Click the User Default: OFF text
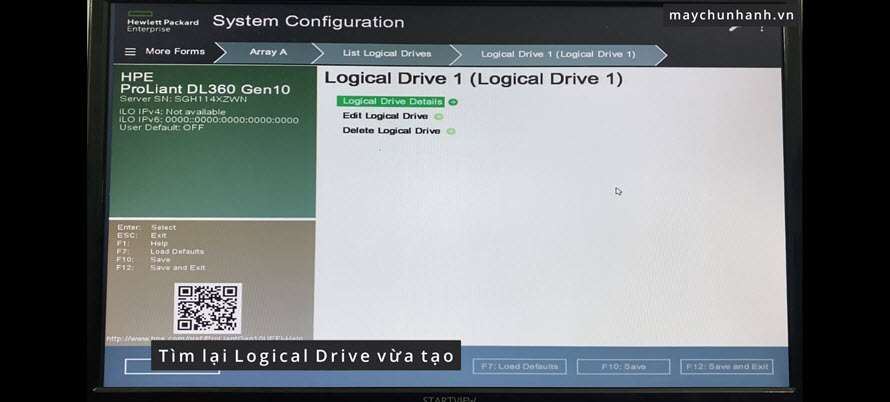 pyautogui.click(x=161, y=128)
